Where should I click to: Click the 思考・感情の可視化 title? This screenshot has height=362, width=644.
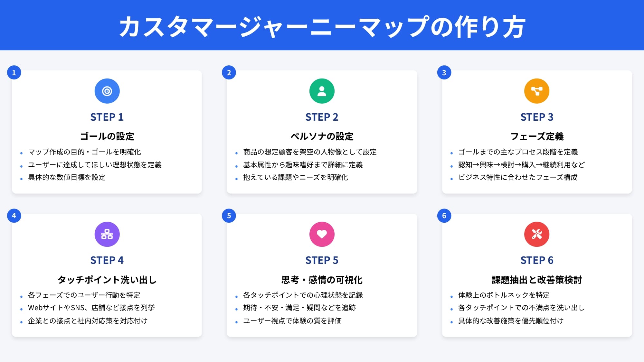pos(322,280)
